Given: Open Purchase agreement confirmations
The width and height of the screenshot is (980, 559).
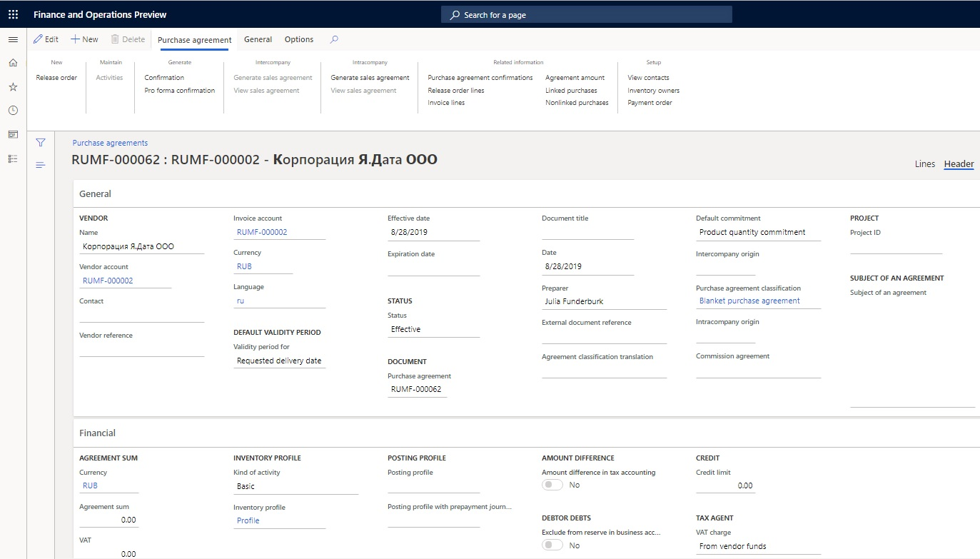Looking at the screenshot, I should click(480, 78).
